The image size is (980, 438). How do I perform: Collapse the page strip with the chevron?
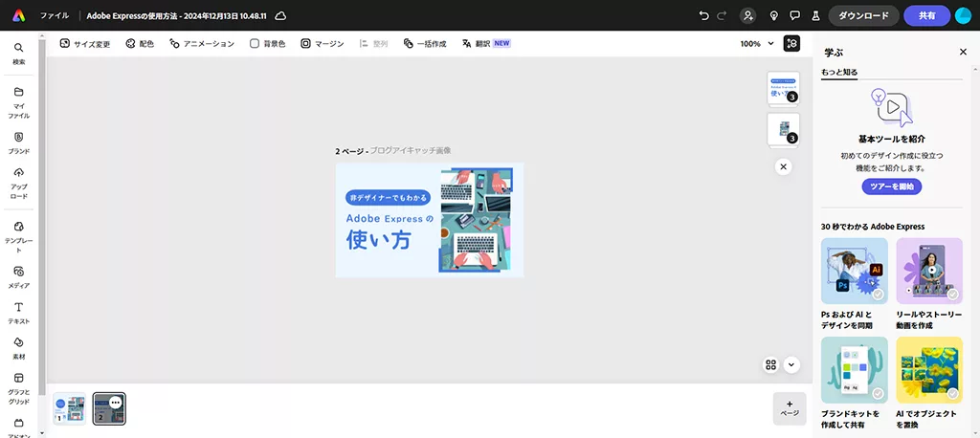coord(791,364)
